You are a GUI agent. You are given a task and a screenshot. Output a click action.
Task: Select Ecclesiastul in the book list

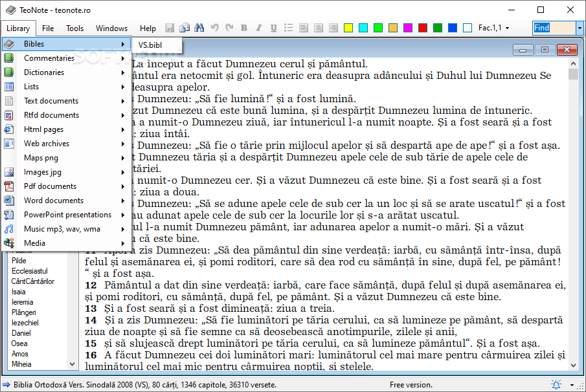click(x=30, y=271)
